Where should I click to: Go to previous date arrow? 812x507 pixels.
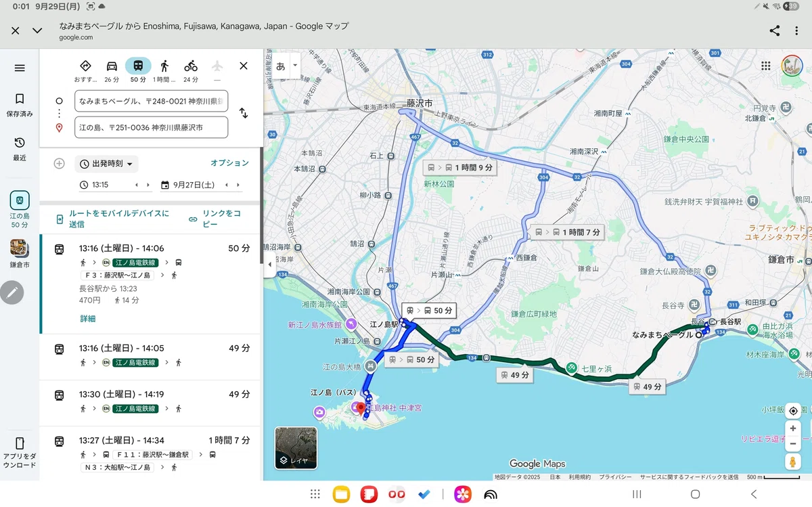227,185
